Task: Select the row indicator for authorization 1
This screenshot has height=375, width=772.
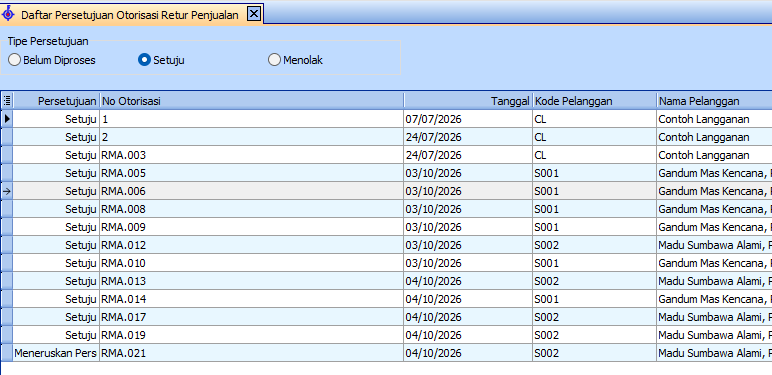Action: point(7,119)
